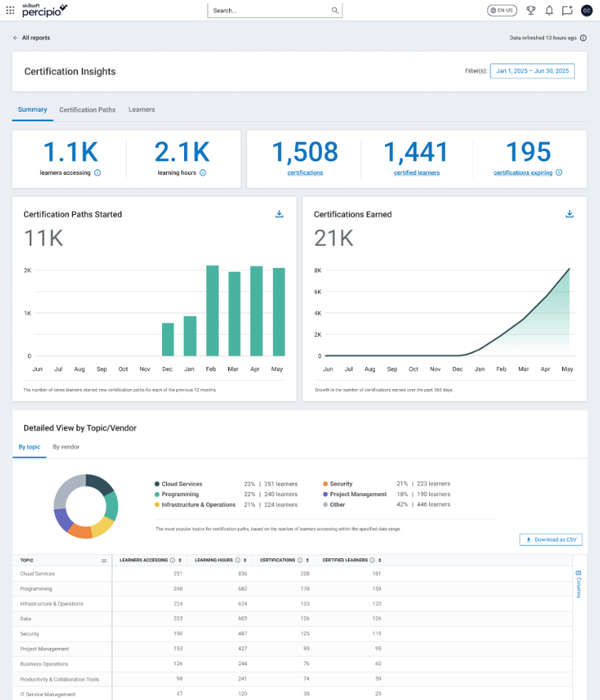Download the Certification Paths Started chart
This screenshot has width=600, height=700.
click(279, 214)
